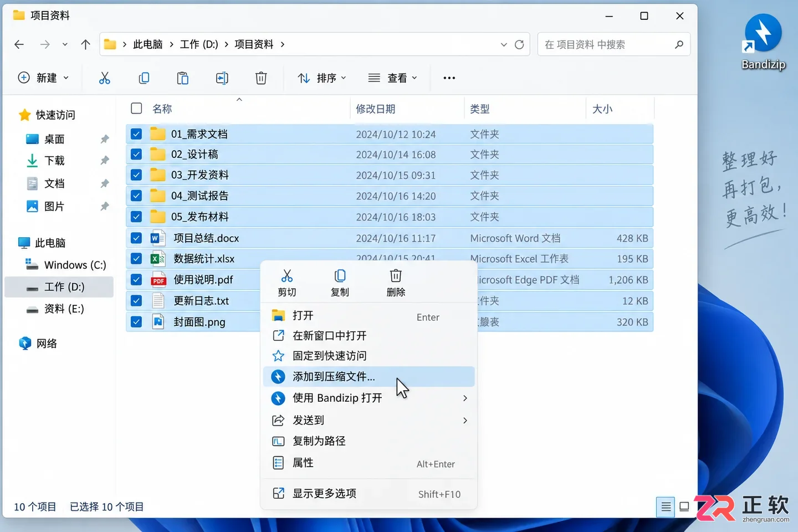The width and height of the screenshot is (798, 532).
Task: Open the three-dots more options menu
Action: click(x=449, y=78)
